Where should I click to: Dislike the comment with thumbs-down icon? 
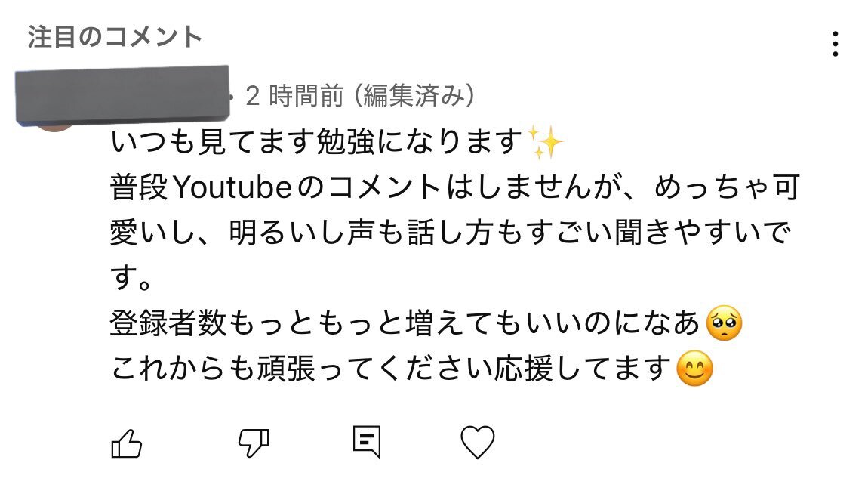click(x=254, y=443)
